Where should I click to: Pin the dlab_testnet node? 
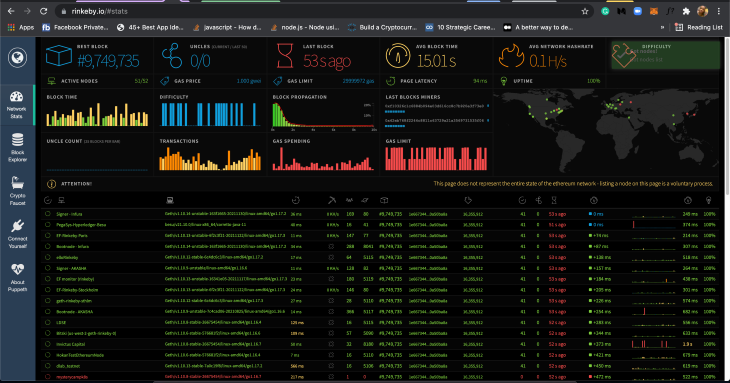(47, 366)
